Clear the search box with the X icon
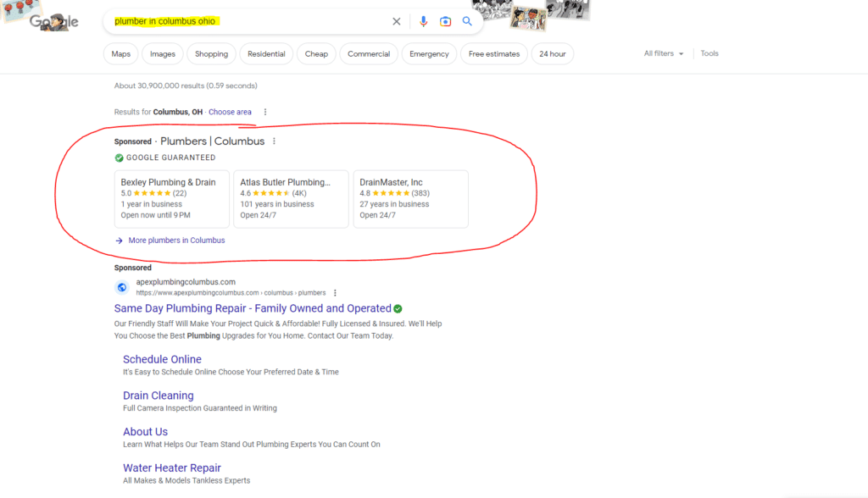The image size is (868, 498). pyautogui.click(x=397, y=21)
